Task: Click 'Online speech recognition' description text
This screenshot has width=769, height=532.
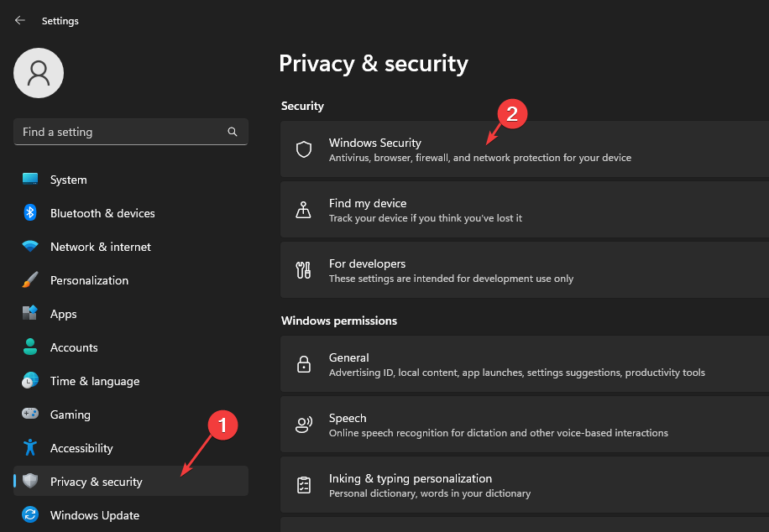Action: pos(499,433)
